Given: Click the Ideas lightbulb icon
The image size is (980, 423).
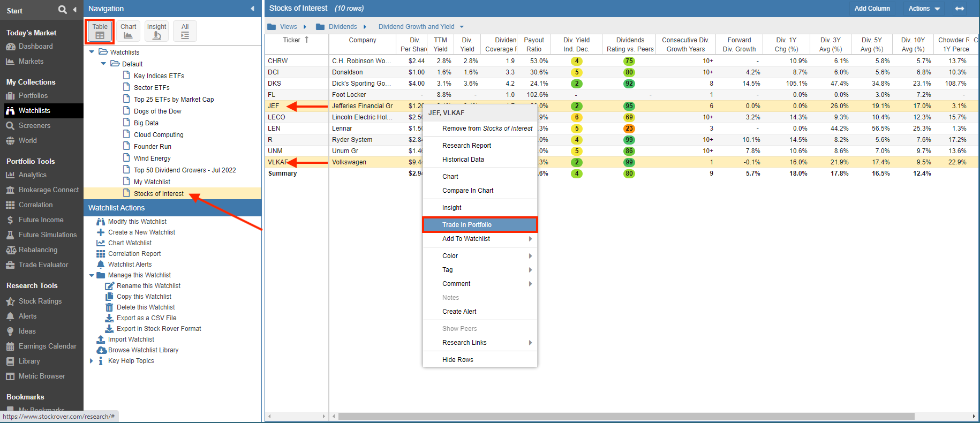Looking at the screenshot, I should point(10,331).
